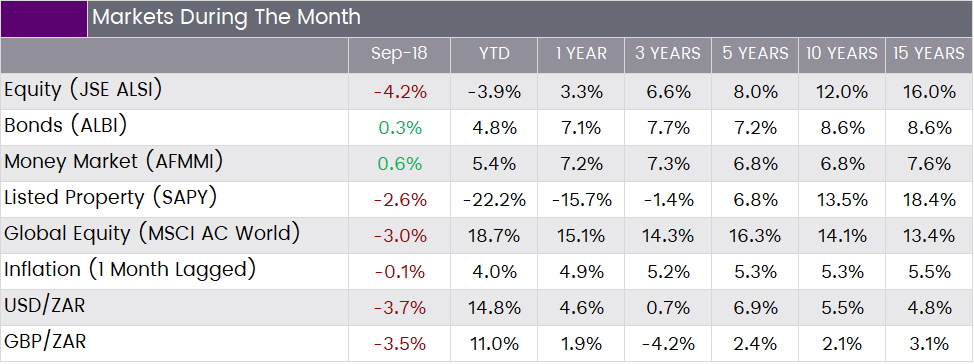Image resolution: width=974 pixels, height=364 pixels.
Task: Click the Global Equity (MSCI AC World) label
Action: [152, 234]
